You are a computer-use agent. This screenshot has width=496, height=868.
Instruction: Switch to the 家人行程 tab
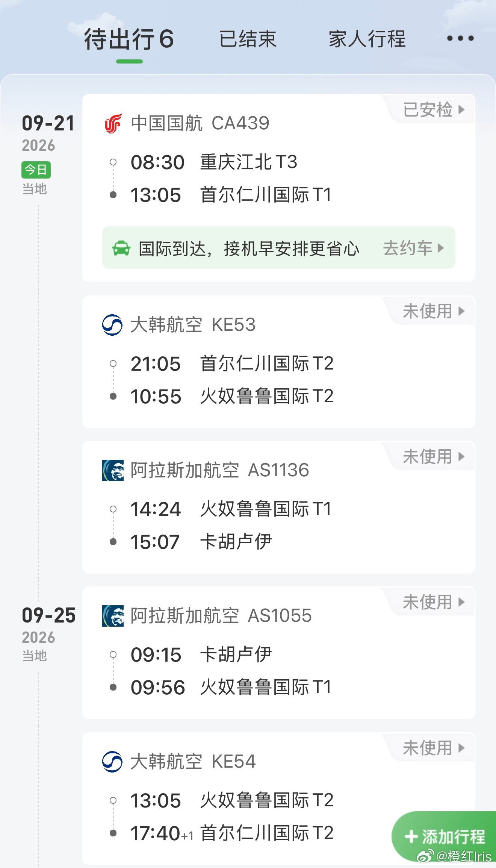(367, 39)
